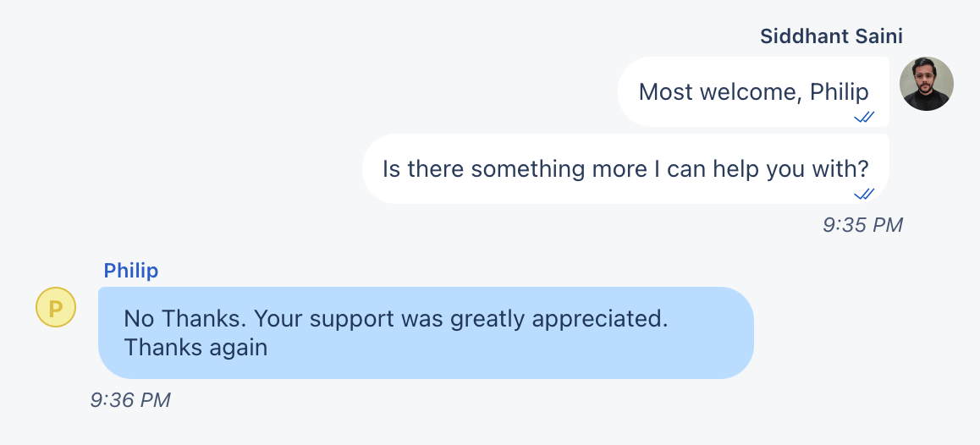Click read receipt on "Most welcome, Philip"

(864, 117)
